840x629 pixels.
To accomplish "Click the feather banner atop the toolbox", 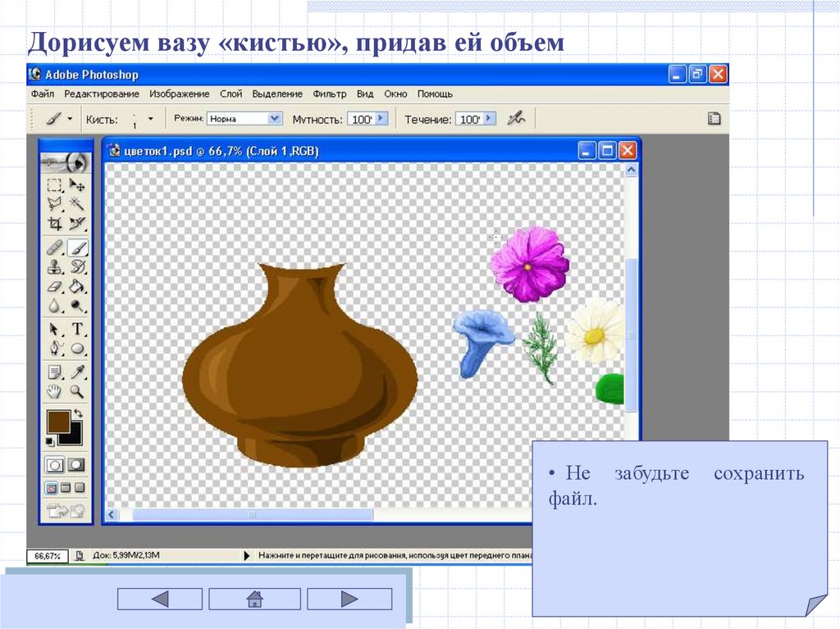I will click(66, 162).
